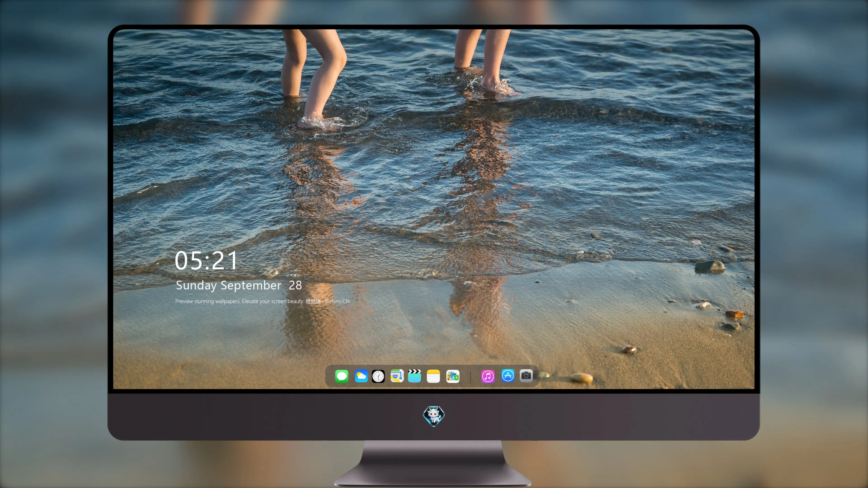Click the dragon logo on the monitor chin

(x=434, y=416)
